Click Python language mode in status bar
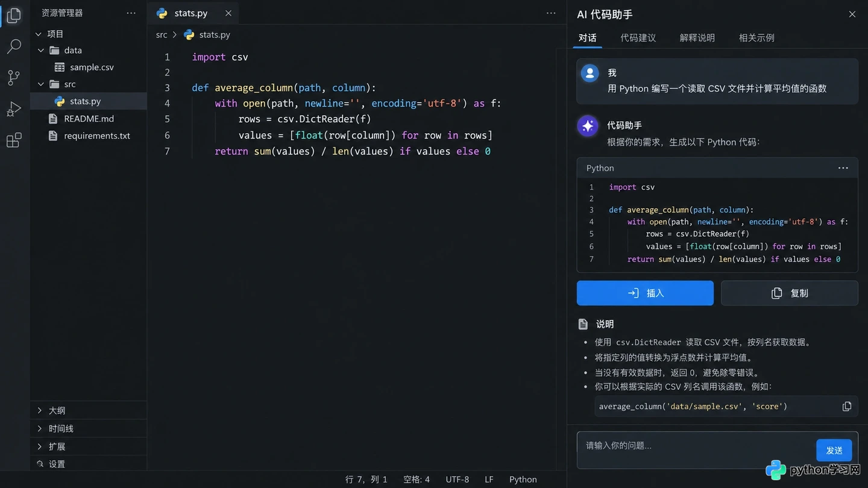Image resolution: width=868 pixels, height=488 pixels. tap(523, 480)
